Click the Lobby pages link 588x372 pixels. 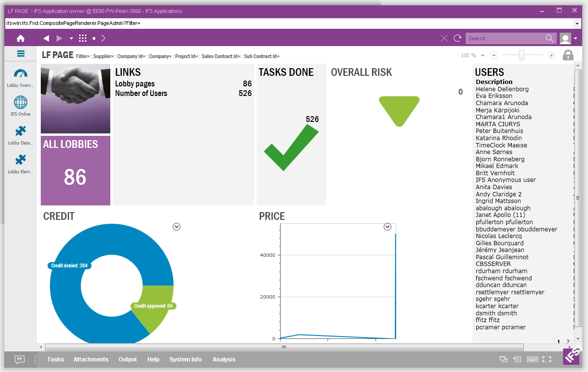pos(135,84)
